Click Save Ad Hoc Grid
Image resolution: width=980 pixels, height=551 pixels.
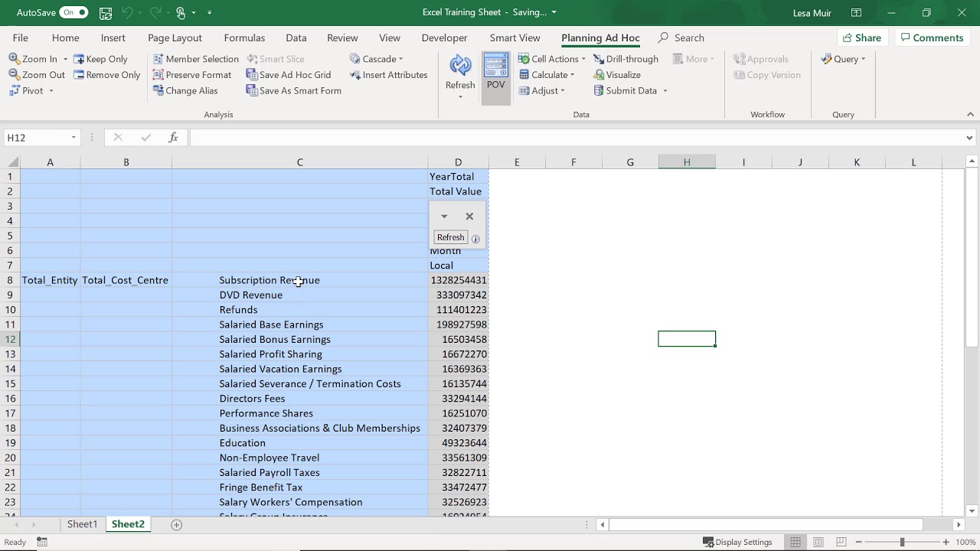point(289,75)
